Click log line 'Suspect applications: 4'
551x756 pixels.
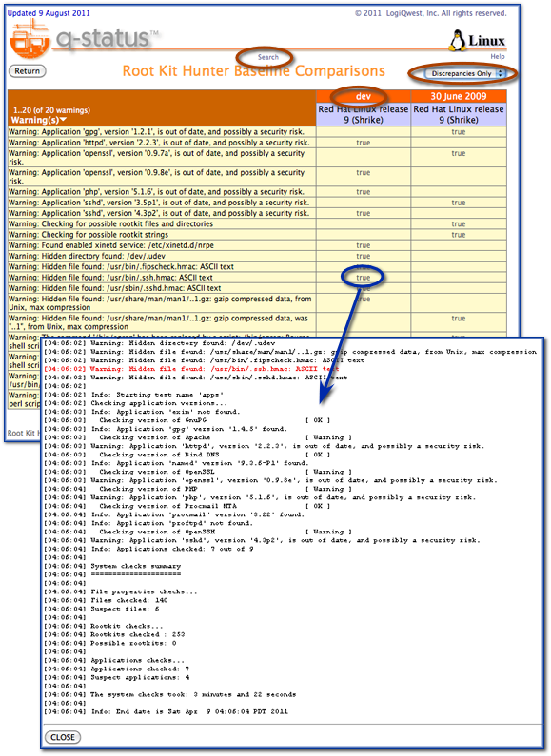[117, 677]
